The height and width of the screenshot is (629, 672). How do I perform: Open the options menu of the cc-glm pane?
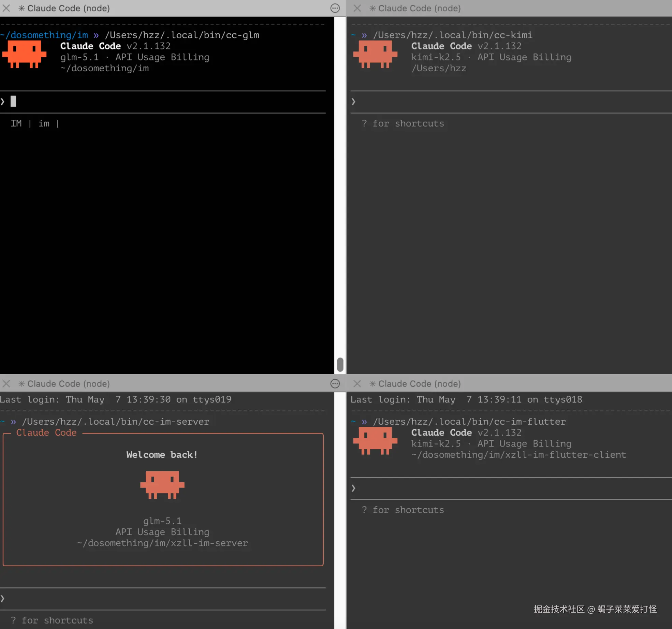point(335,8)
